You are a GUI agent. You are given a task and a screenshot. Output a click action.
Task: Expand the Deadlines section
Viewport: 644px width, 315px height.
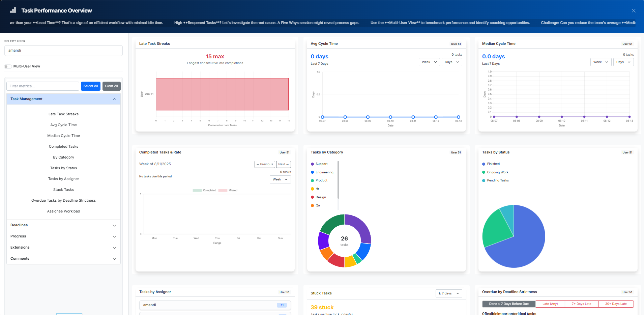63,225
